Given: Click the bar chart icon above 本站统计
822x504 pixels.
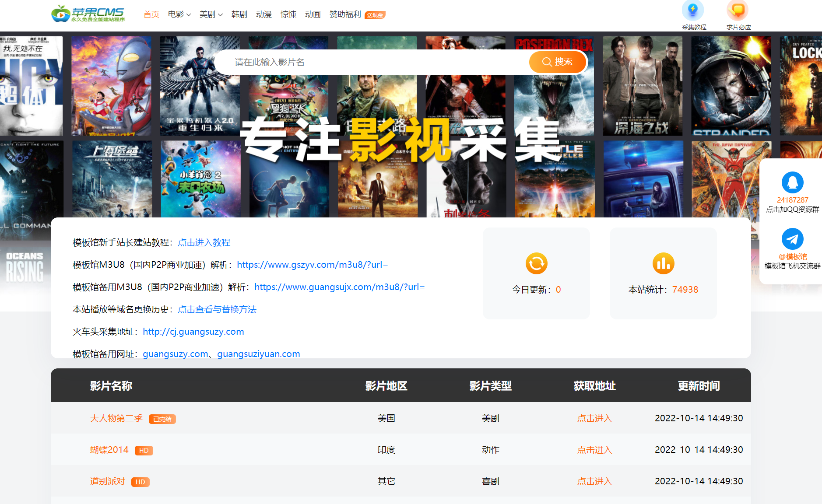Looking at the screenshot, I should (x=663, y=263).
